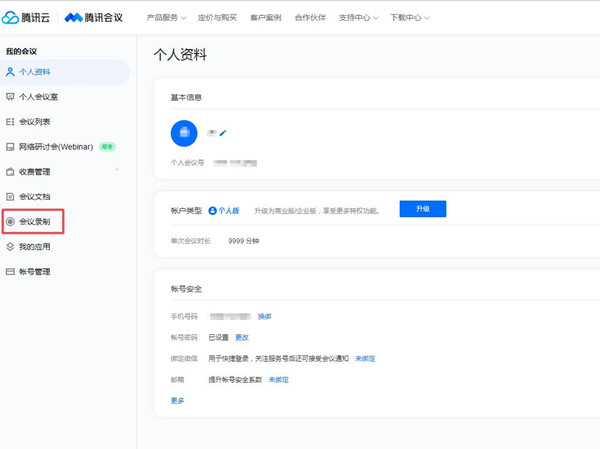This screenshot has width=600, height=449.
Task: Open the 产品服务 dropdown menu
Action: pyautogui.click(x=170, y=18)
